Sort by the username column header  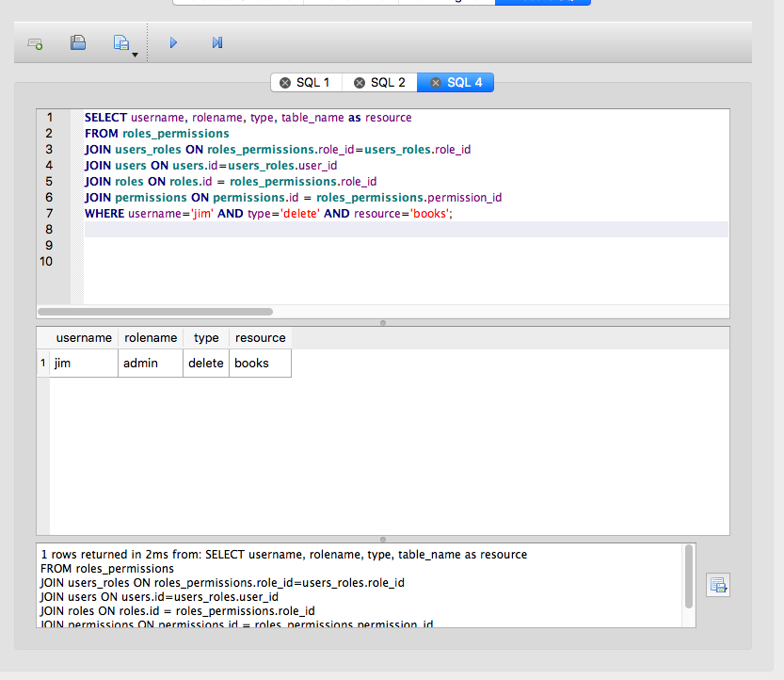tap(84, 338)
